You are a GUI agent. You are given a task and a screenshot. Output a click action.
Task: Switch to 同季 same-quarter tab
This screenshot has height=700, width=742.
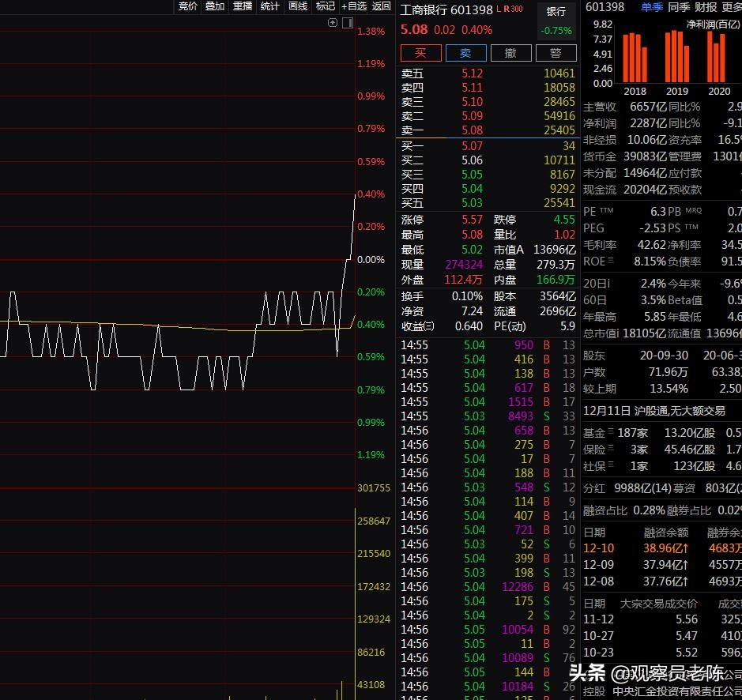pyautogui.click(x=679, y=7)
